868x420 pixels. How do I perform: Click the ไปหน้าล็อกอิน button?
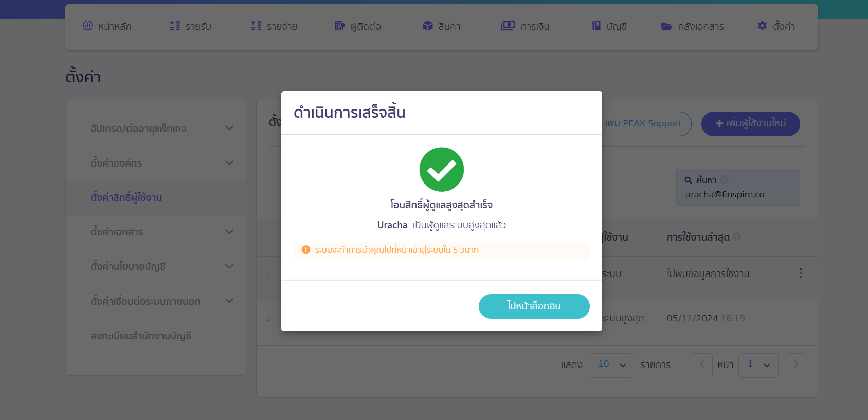click(534, 306)
